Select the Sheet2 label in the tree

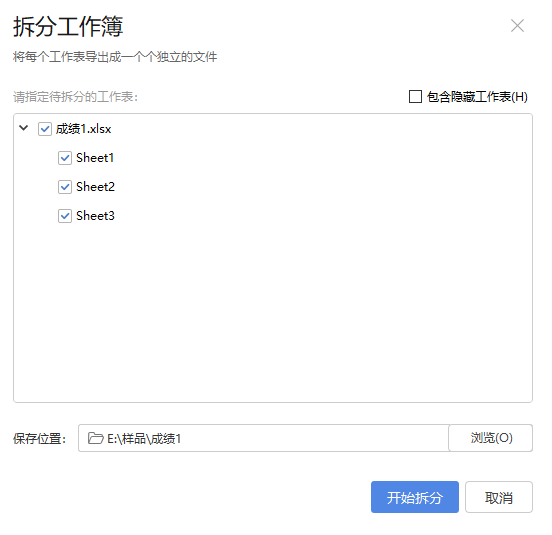point(95,187)
